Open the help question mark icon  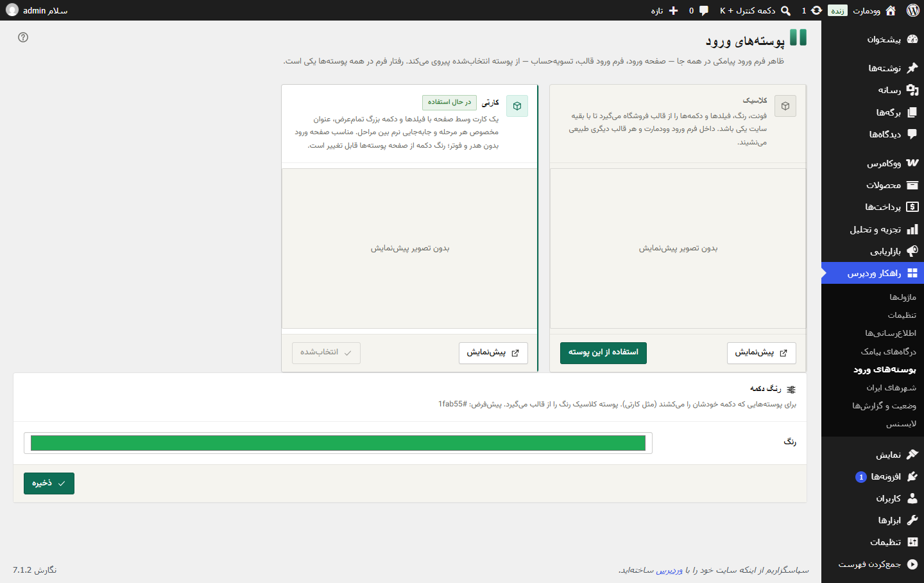23,37
